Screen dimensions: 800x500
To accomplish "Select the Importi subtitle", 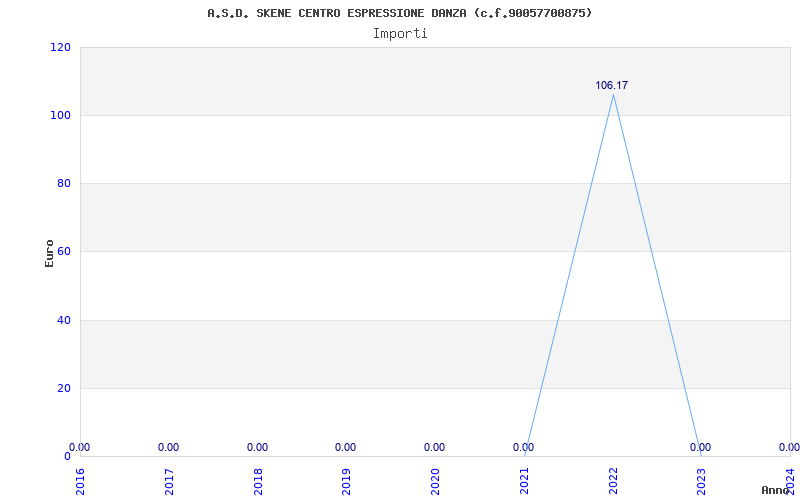I will tap(400, 34).
